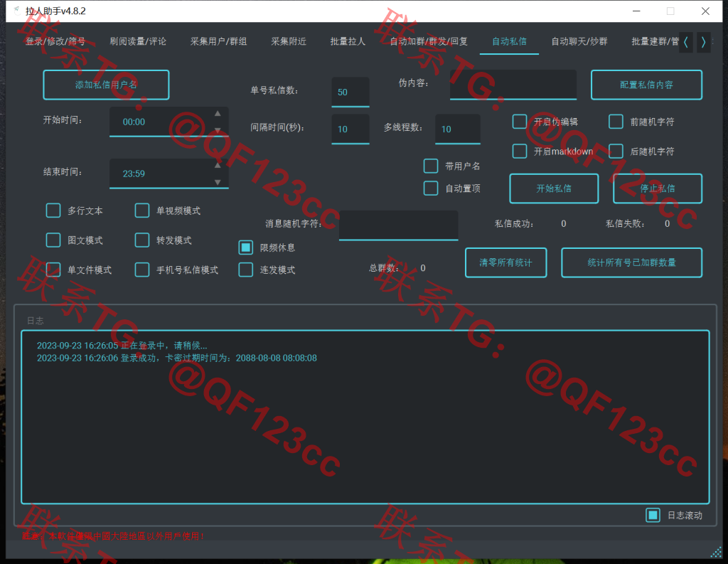Minimize the 拉人助手 window
The image size is (728, 564).
tap(636, 11)
